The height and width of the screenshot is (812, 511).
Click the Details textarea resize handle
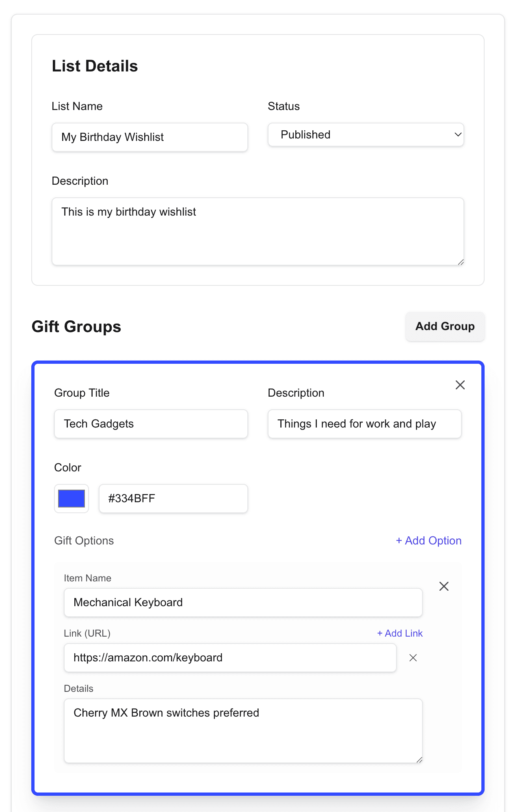point(419,760)
